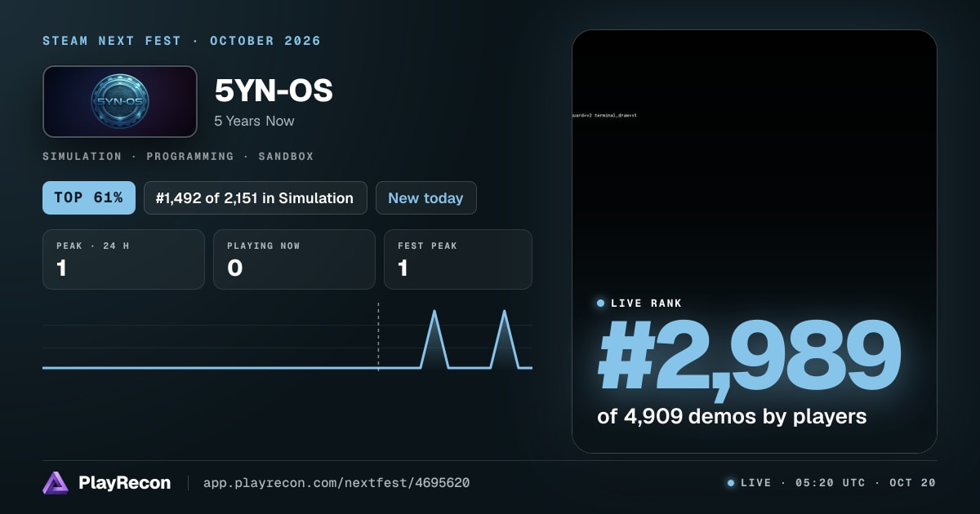Click the footer LIVE status dot
Screen dimensions: 980x514
[731, 483]
